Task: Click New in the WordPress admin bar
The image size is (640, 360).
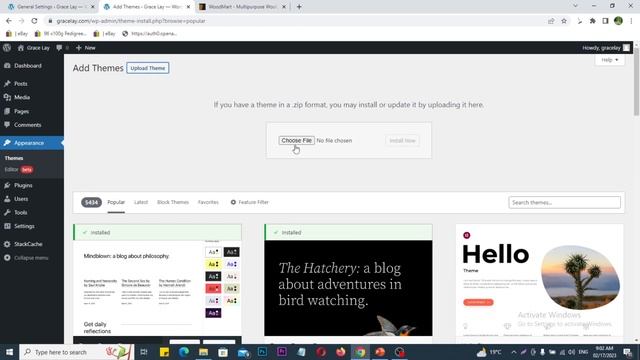Action: (x=86, y=48)
